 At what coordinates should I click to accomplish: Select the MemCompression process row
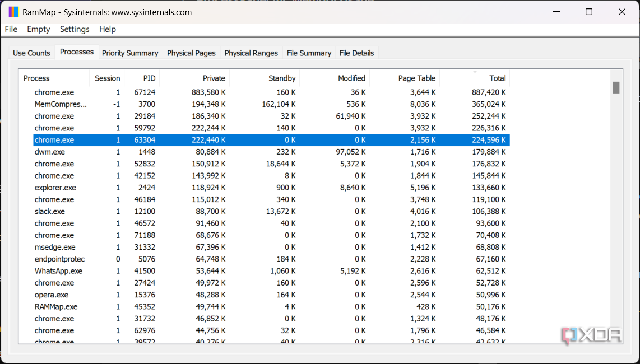click(61, 104)
